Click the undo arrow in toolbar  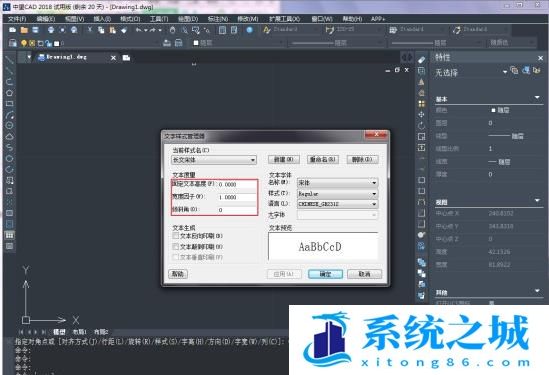(x=139, y=30)
